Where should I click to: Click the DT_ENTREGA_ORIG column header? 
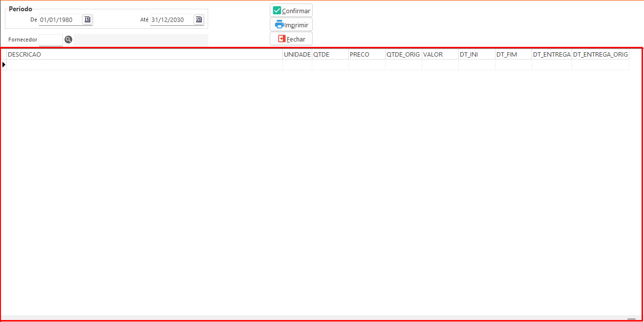pos(600,55)
